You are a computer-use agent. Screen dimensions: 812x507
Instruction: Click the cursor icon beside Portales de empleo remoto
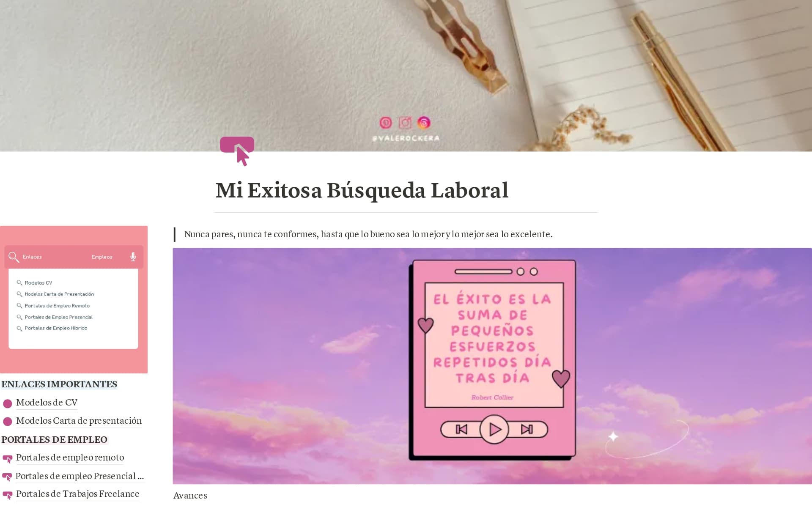click(x=8, y=459)
